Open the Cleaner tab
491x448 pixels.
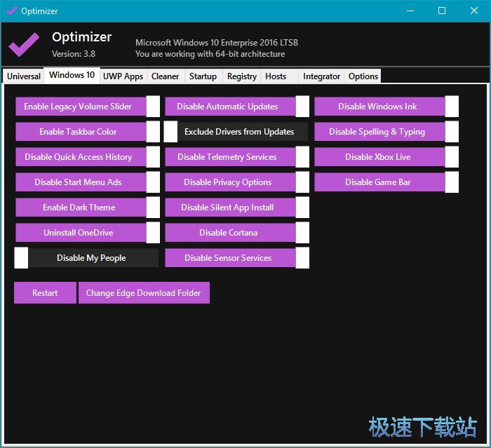(166, 76)
